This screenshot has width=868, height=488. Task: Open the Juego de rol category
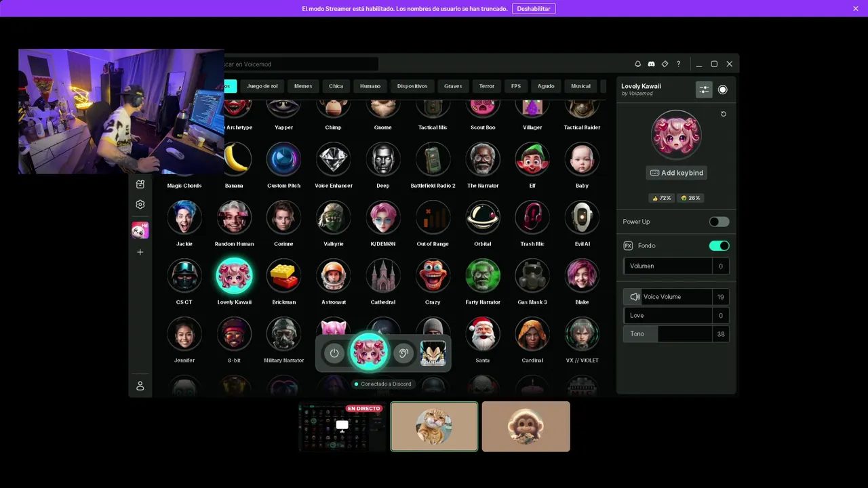[x=262, y=86]
